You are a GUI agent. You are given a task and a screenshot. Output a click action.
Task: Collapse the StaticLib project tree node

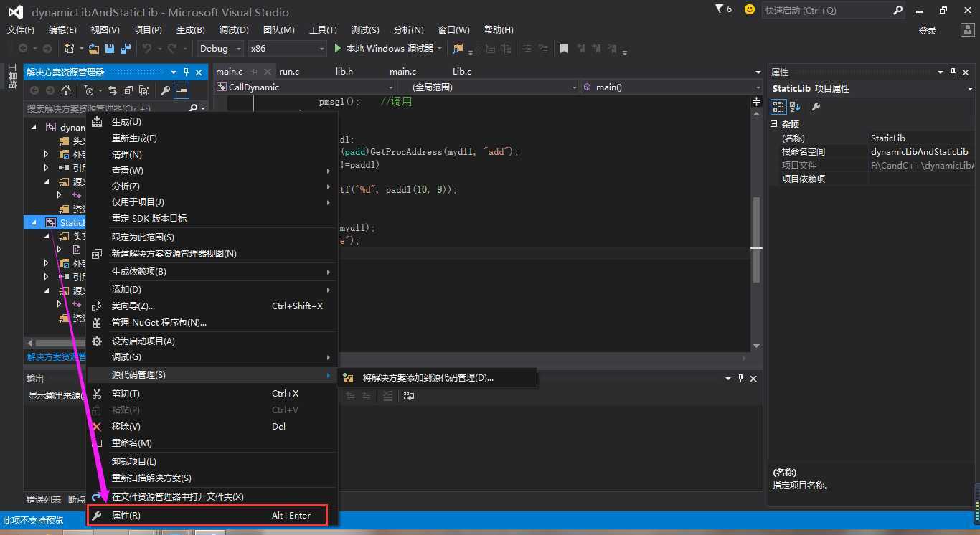point(34,223)
